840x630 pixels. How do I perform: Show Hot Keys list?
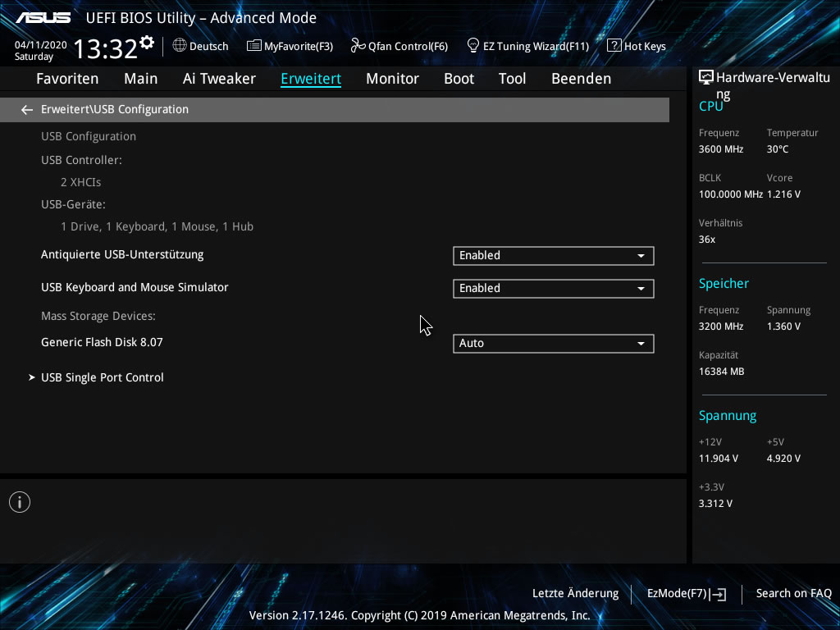pos(637,46)
